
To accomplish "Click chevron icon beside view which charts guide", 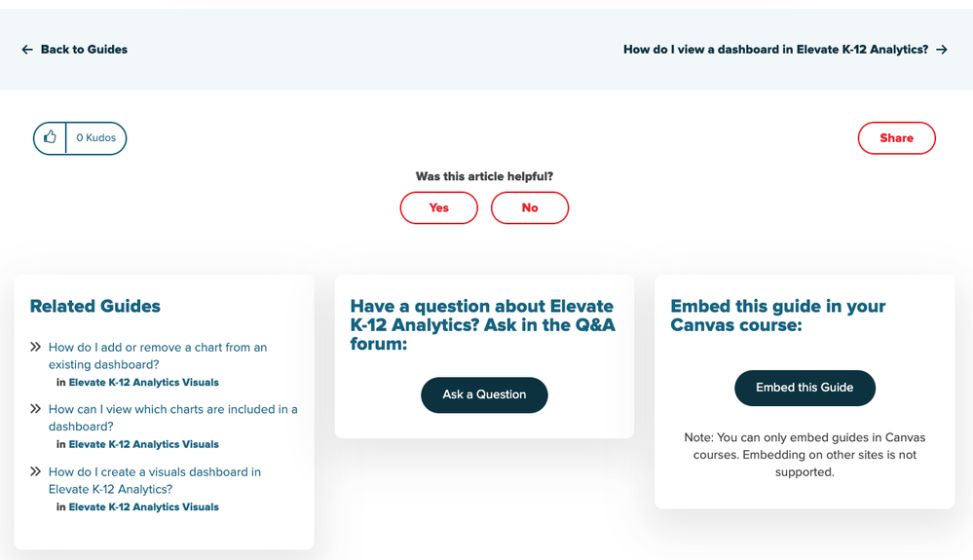I will point(35,409).
